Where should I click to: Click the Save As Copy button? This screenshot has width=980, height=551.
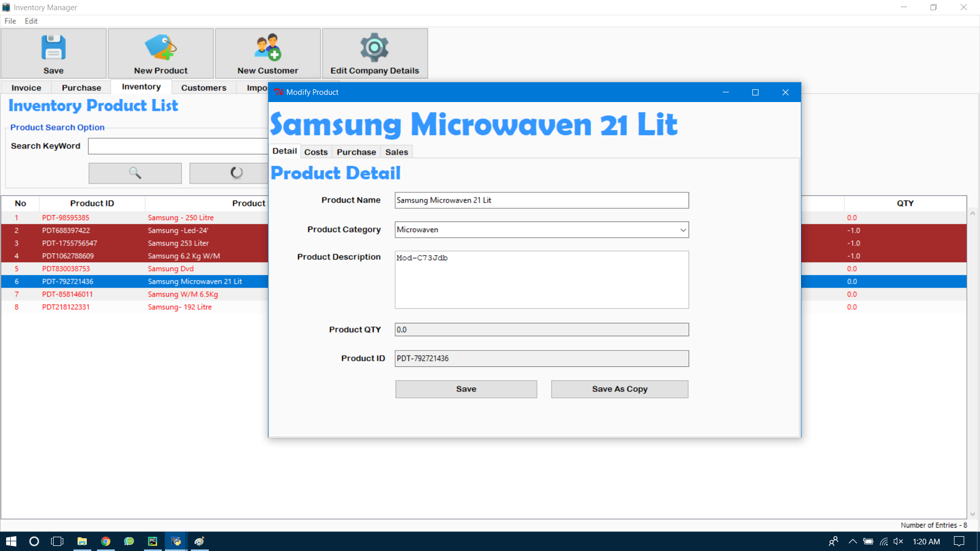click(x=619, y=389)
